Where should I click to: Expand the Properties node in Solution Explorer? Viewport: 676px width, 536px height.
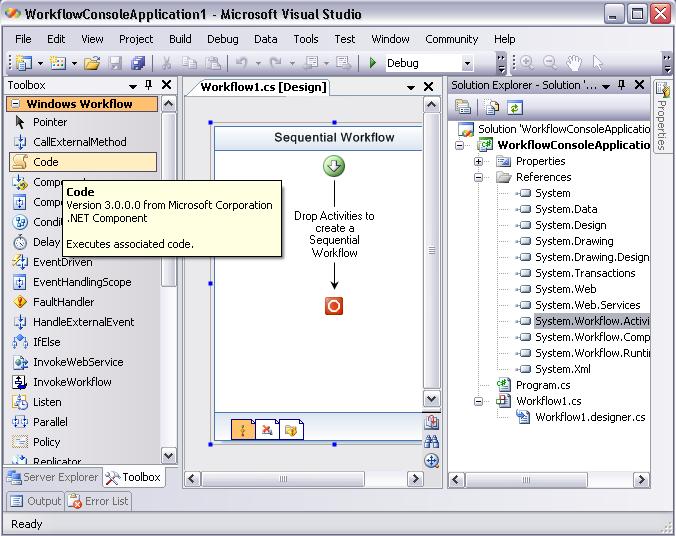479,161
